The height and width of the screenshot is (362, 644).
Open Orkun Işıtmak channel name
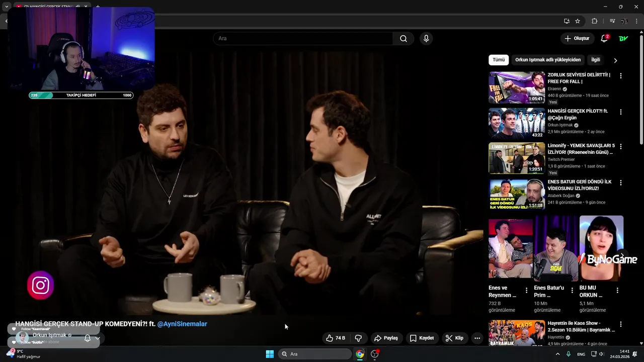49,335
